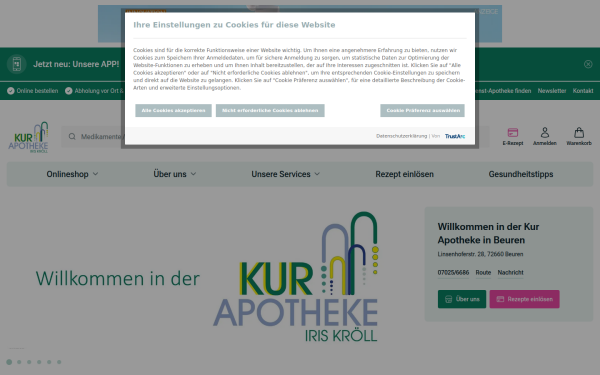Click the large Kur Apotheke Iris Kröll banner
The width and height of the screenshot is (600, 375).
(x=295, y=277)
